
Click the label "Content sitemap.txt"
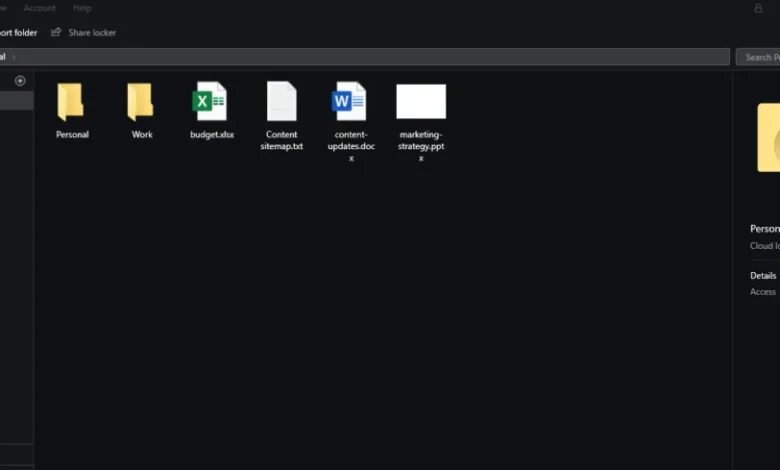coord(282,140)
